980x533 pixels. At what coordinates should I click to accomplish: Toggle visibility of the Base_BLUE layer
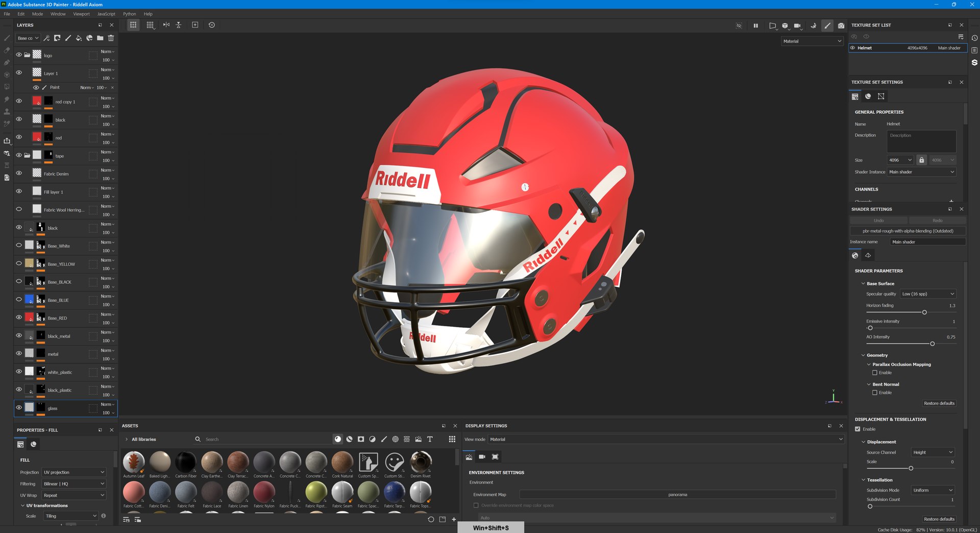coord(19,299)
